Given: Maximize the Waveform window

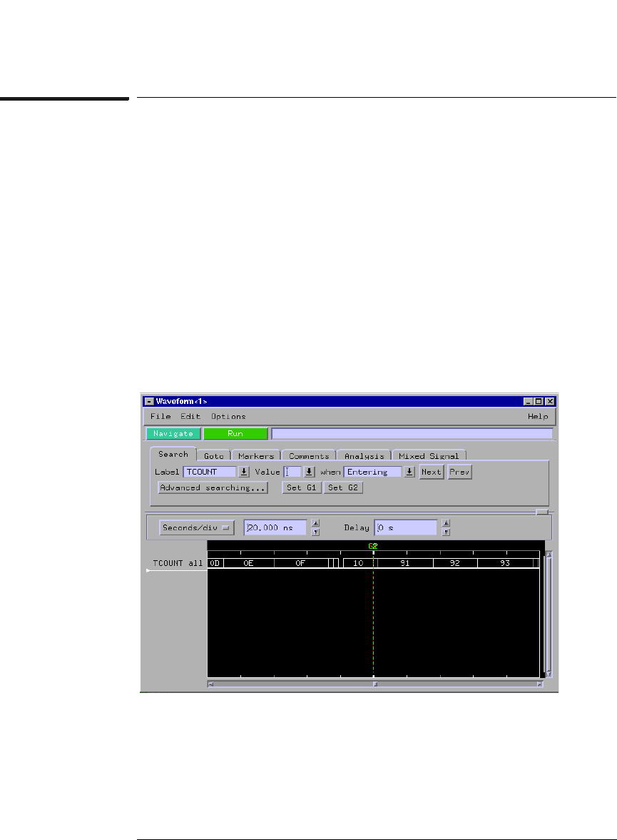Looking at the screenshot, I should point(539,401).
